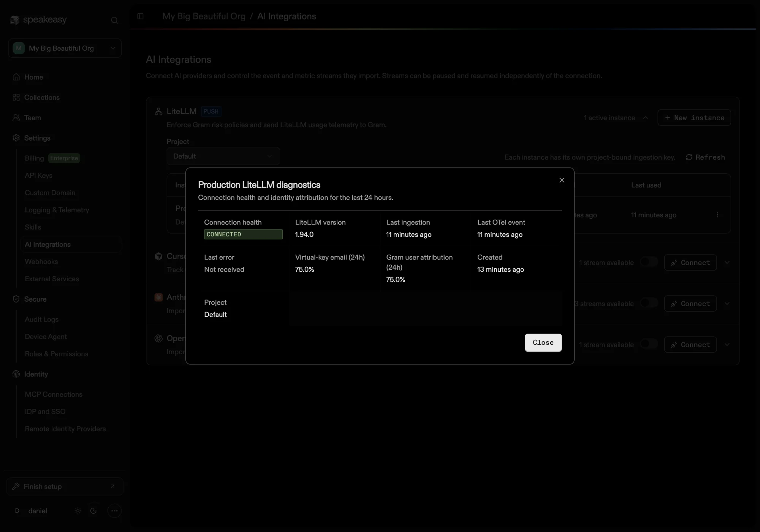Click the OpenAI integration icon
This screenshot has height=532, width=760.
click(158, 339)
